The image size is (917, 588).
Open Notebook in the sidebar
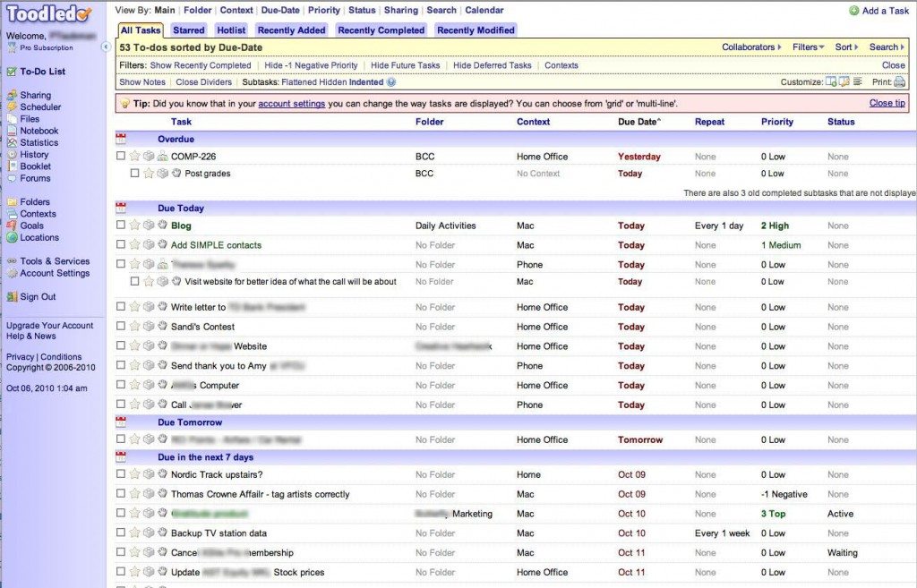[x=39, y=131]
